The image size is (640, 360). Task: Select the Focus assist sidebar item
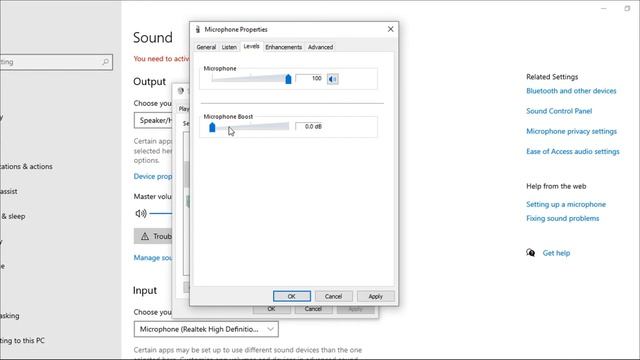click(x=9, y=191)
